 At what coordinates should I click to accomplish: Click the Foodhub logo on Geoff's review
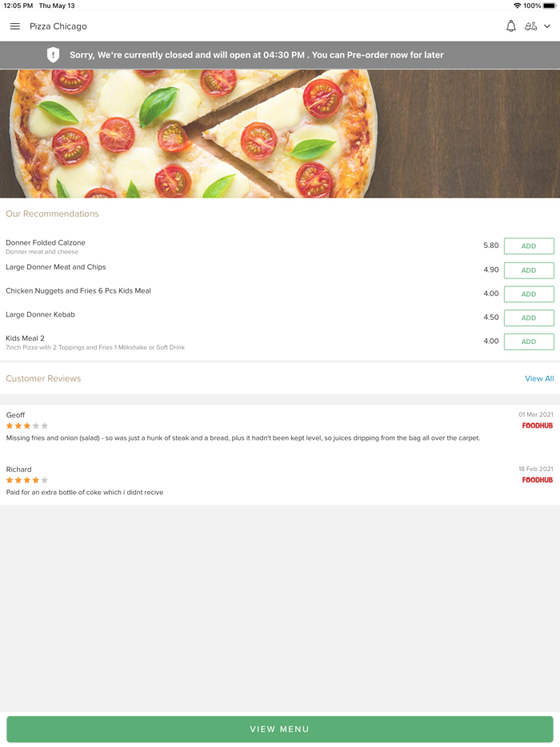click(537, 425)
